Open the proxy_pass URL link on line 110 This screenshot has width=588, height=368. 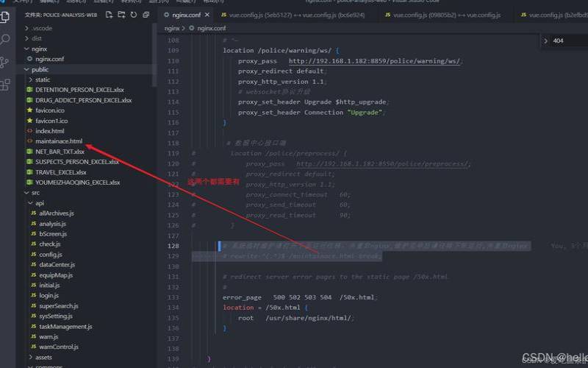point(375,61)
